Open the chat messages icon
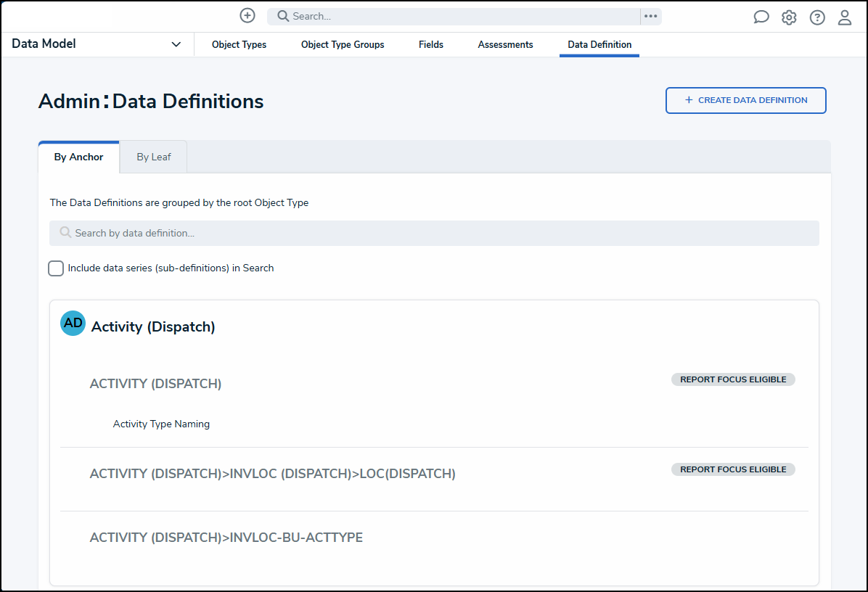This screenshot has height=592, width=868. pyautogui.click(x=761, y=17)
